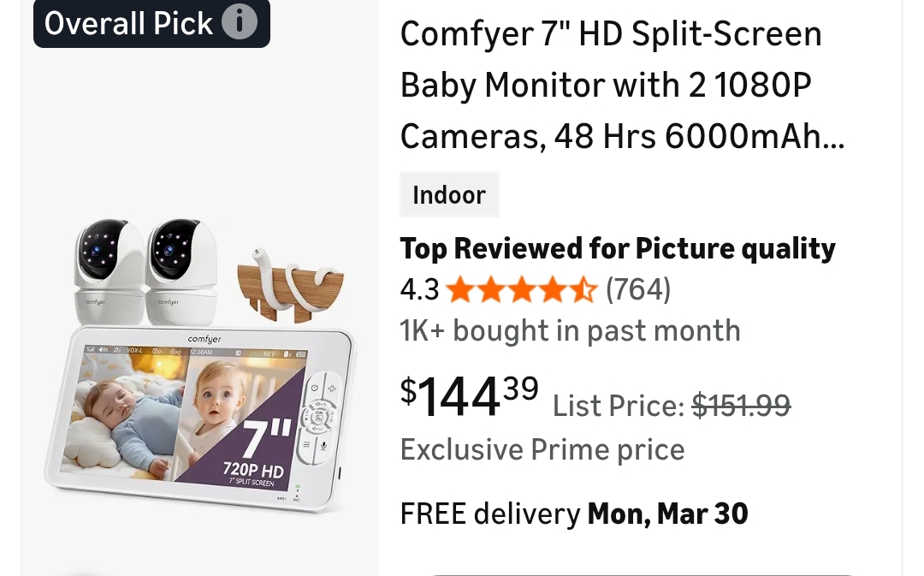Click the $144.39 price
Screen dimensions: 924x576
[x=469, y=397]
